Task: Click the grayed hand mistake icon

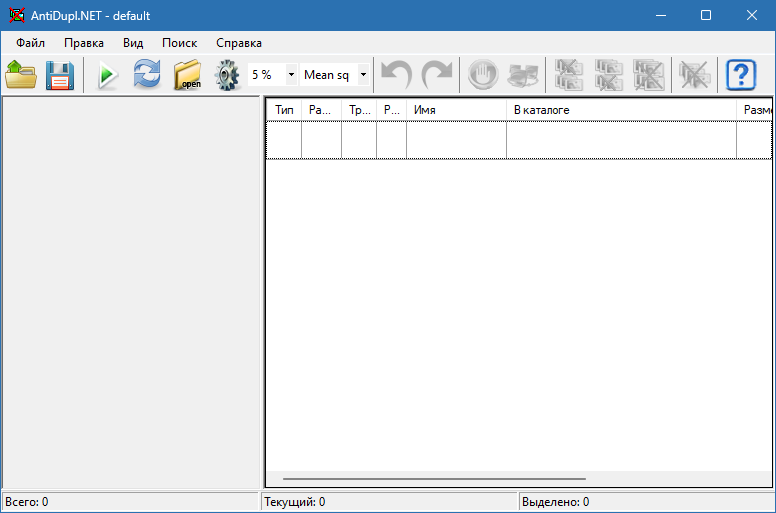Action: pyautogui.click(x=483, y=75)
